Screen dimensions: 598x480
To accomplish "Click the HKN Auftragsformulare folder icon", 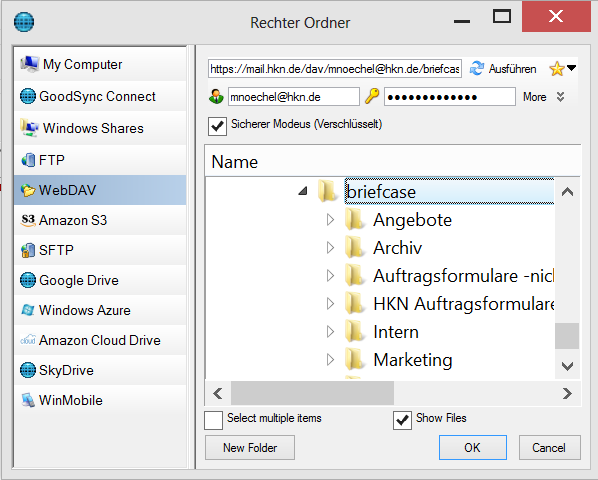I will coord(355,303).
